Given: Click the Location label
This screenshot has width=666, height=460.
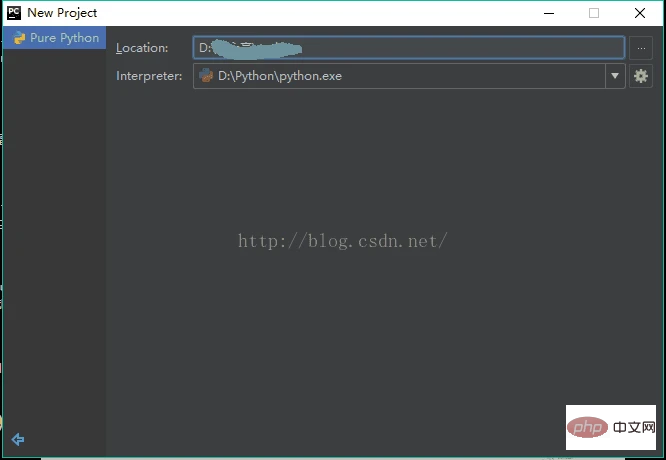Looking at the screenshot, I should pos(141,48).
